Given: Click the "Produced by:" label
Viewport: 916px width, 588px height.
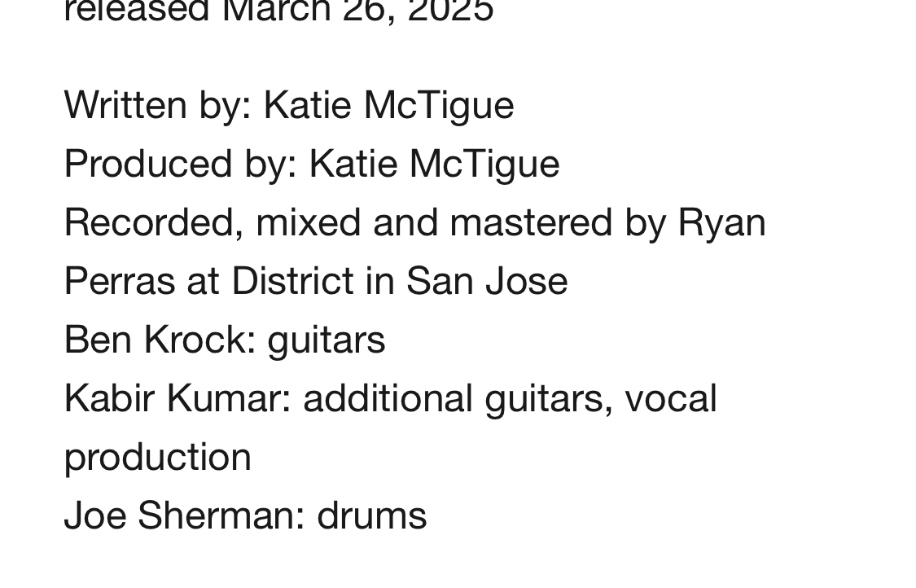Looking at the screenshot, I should (x=181, y=164).
